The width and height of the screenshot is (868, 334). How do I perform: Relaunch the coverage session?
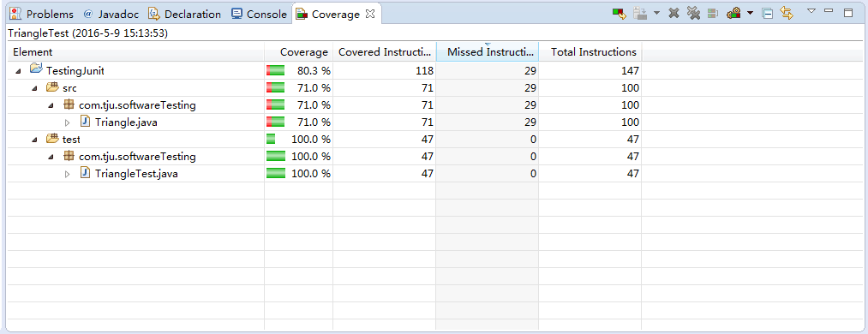619,13
